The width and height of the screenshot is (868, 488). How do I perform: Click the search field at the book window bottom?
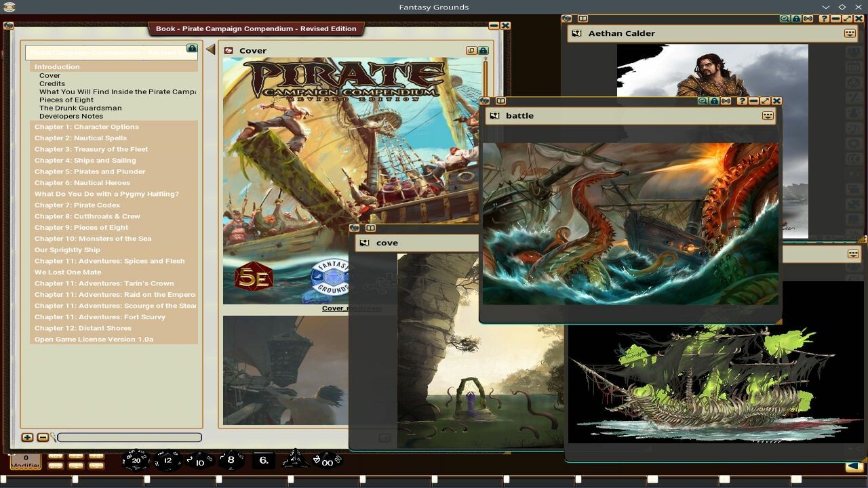pyautogui.click(x=129, y=437)
